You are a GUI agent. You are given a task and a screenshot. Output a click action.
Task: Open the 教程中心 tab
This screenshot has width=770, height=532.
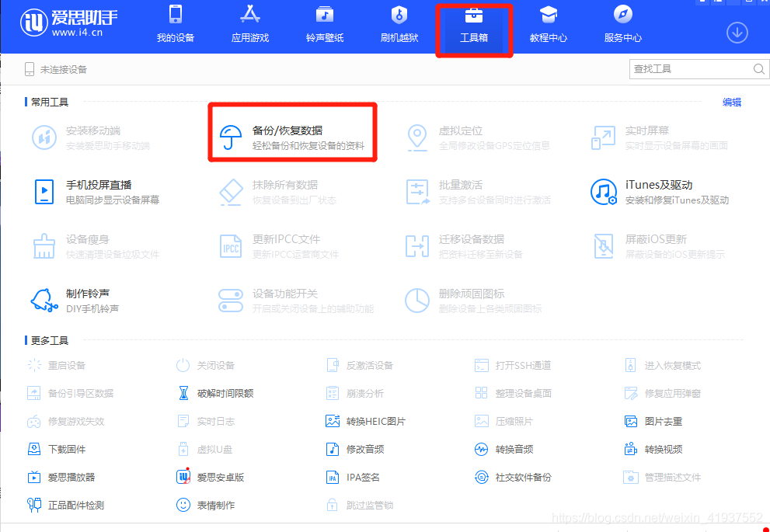pos(549,25)
